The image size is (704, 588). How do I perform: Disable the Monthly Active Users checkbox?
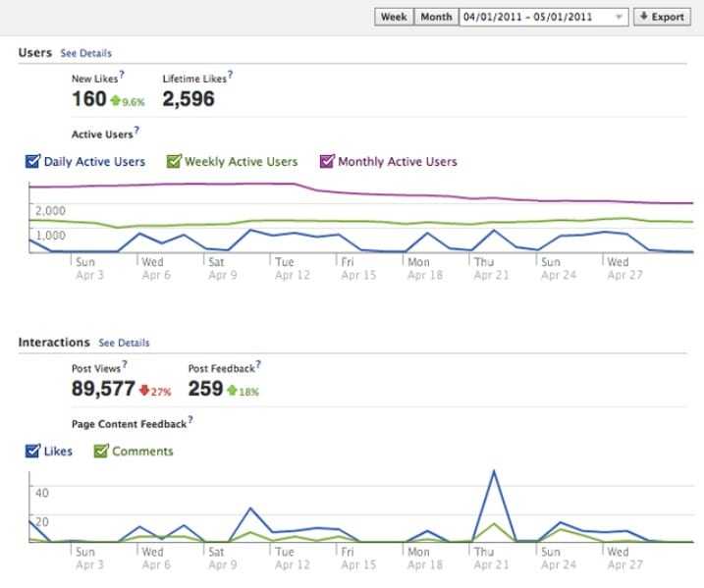coord(327,162)
